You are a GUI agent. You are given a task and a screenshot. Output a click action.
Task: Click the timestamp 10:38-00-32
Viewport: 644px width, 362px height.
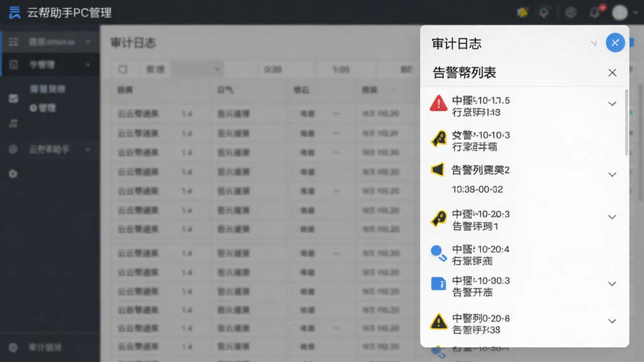point(477,189)
